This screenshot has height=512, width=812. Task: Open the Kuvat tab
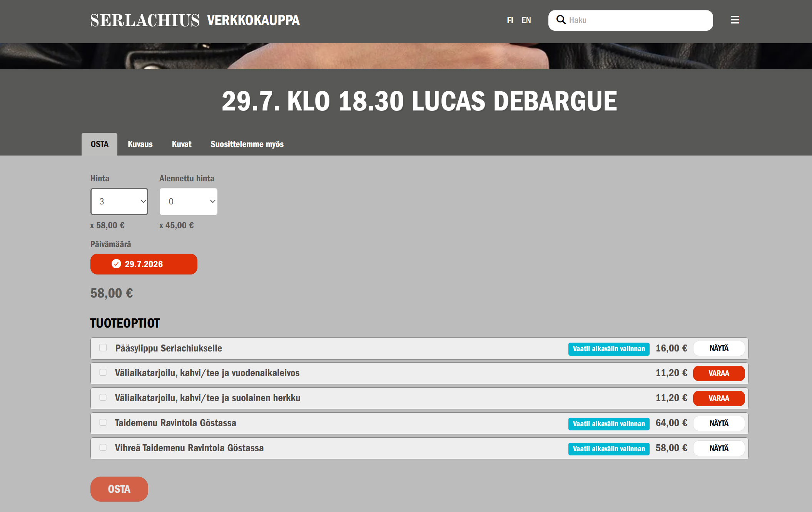[x=182, y=144]
